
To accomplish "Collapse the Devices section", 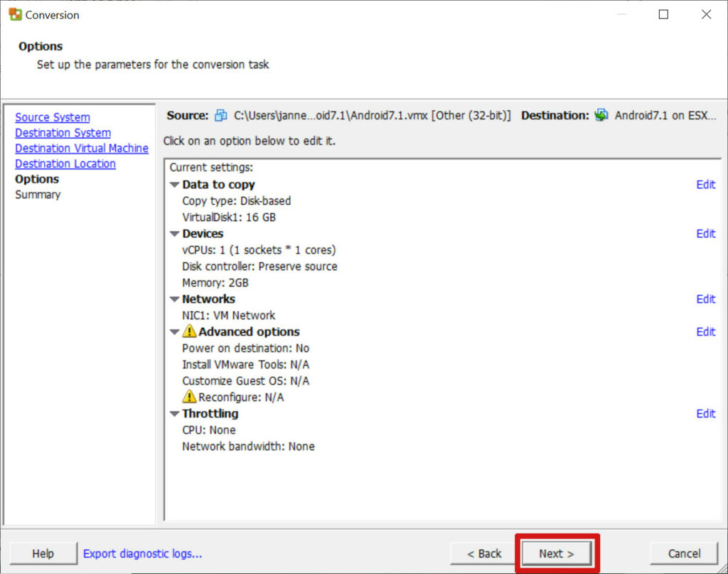I will pyautogui.click(x=175, y=233).
